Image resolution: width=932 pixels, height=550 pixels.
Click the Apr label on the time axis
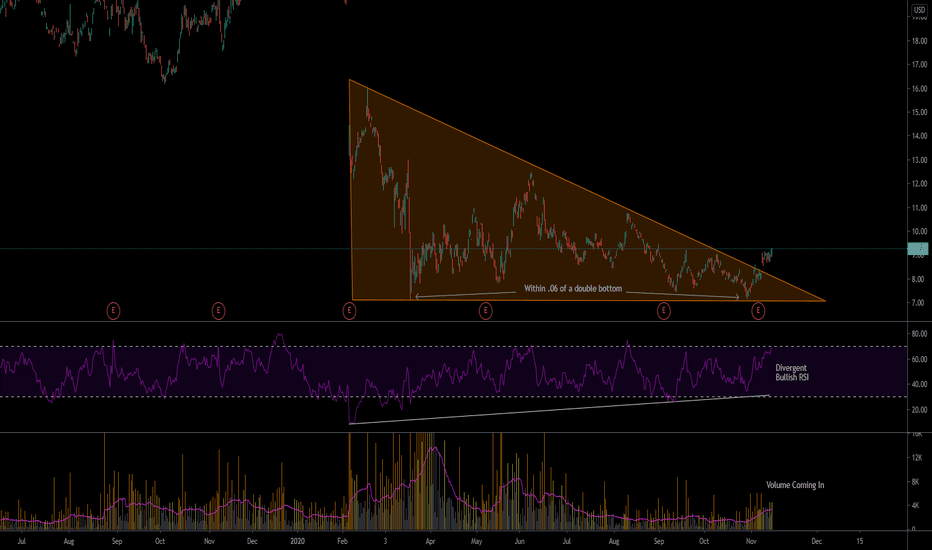pyautogui.click(x=430, y=541)
